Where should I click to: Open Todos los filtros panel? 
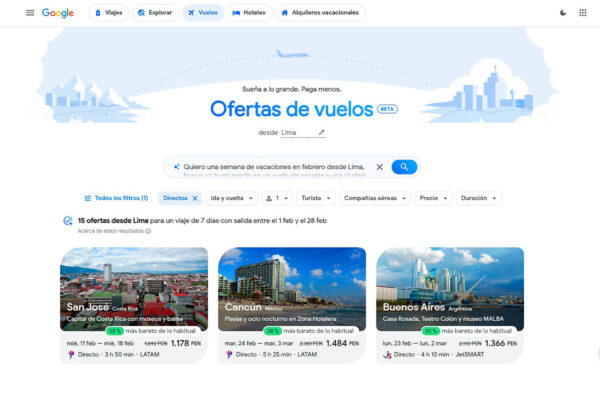tap(116, 198)
